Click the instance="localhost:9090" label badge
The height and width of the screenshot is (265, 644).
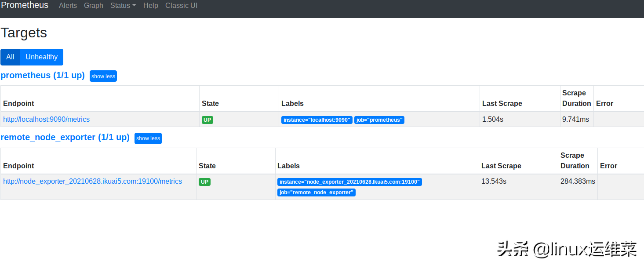[x=317, y=120]
